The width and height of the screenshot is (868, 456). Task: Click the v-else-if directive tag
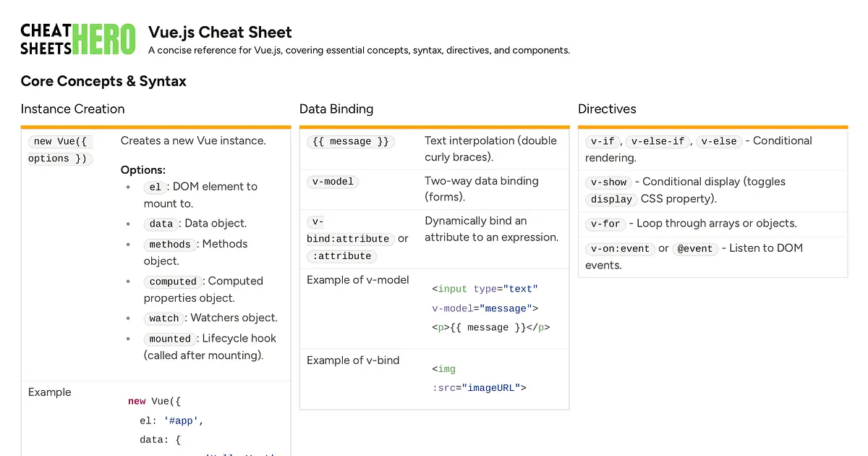658,142
